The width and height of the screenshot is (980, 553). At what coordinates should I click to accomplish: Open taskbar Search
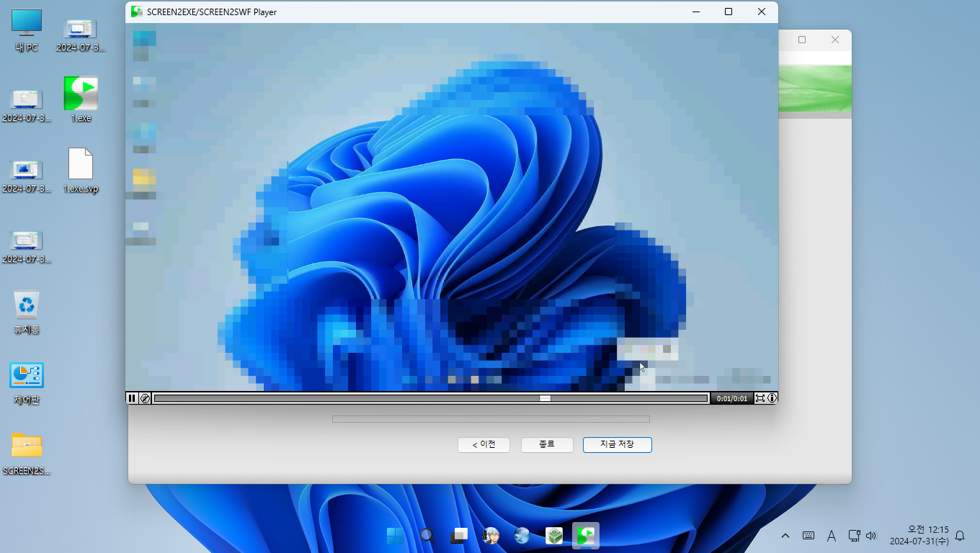pyautogui.click(x=427, y=535)
